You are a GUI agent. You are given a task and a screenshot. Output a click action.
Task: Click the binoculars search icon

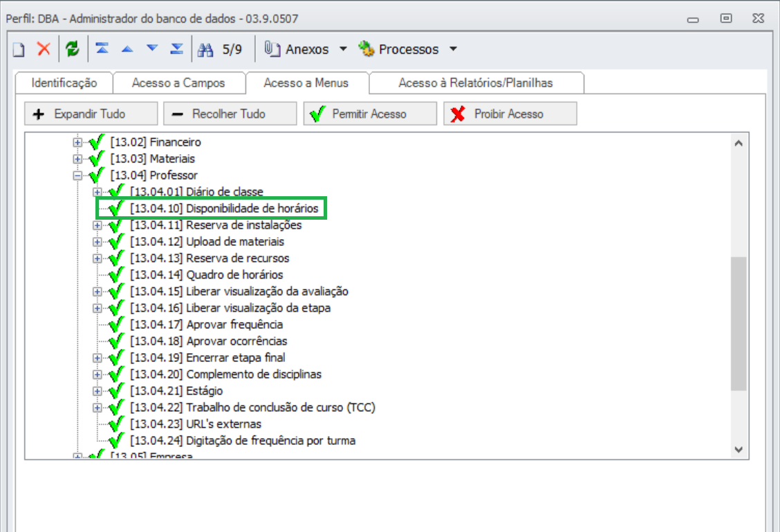point(205,49)
